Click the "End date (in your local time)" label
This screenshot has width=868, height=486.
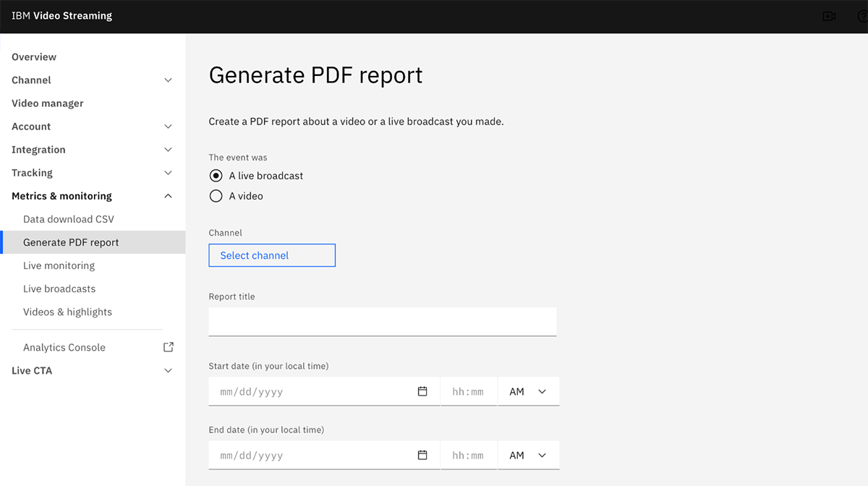tap(267, 430)
